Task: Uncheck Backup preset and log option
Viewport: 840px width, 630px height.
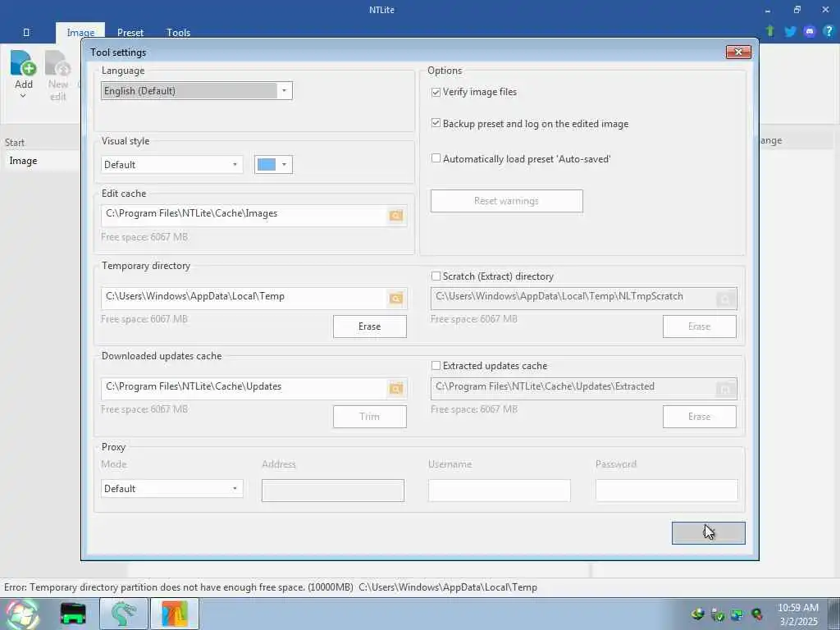Action: (x=436, y=123)
